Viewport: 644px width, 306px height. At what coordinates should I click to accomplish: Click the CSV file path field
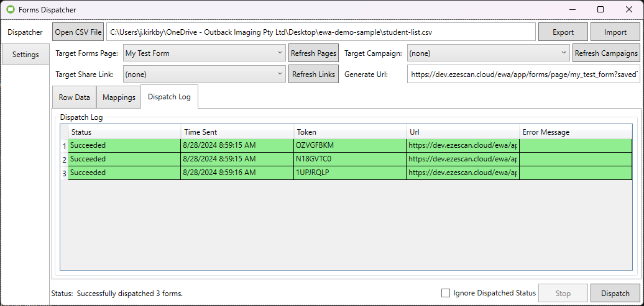click(x=321, y=32)
